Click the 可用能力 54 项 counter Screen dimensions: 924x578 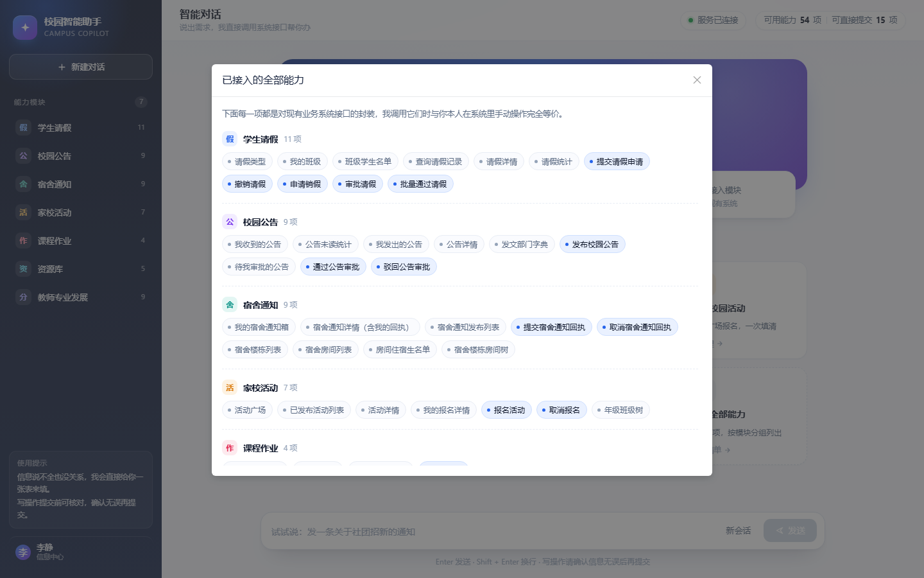792,20
